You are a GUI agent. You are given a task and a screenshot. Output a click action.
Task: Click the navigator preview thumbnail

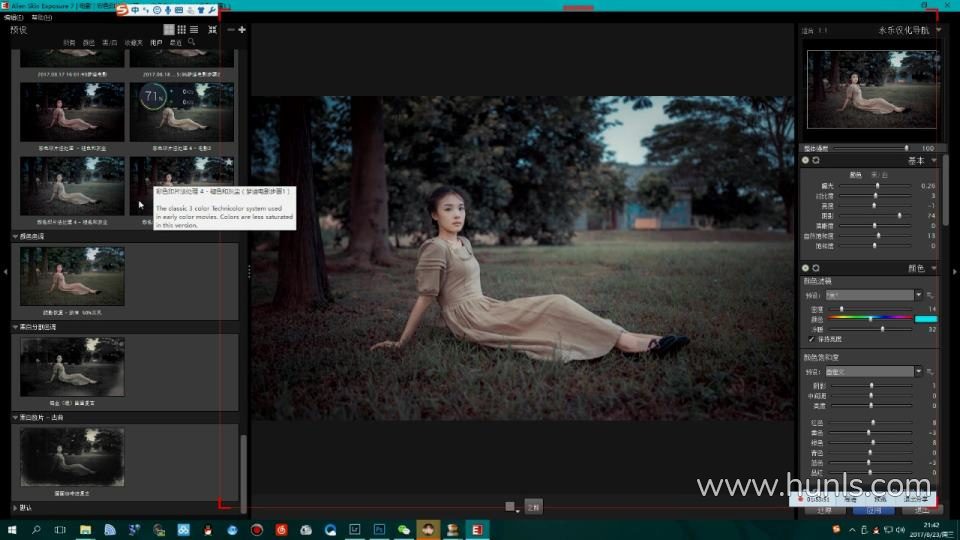[x=872, y=89]
